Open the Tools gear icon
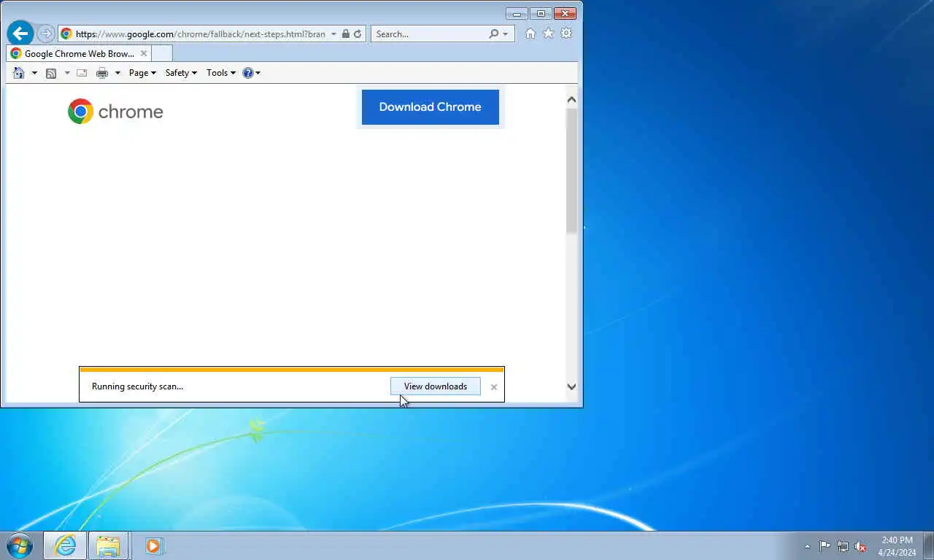The image size is (934, 560). pyautogui.click(x=566, y=34)
